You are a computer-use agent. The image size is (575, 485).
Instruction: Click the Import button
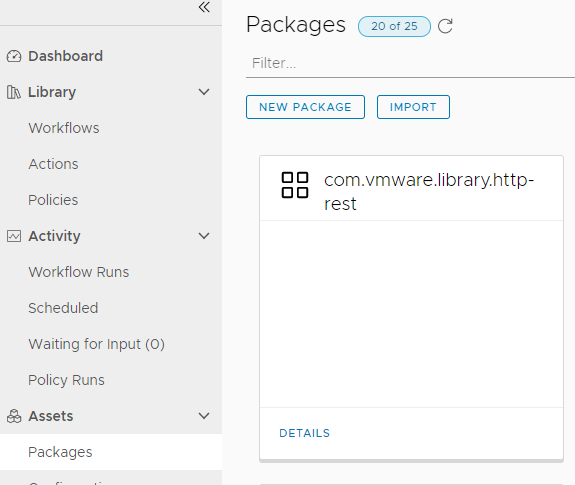pyautogui.click(x=413, y=107)
